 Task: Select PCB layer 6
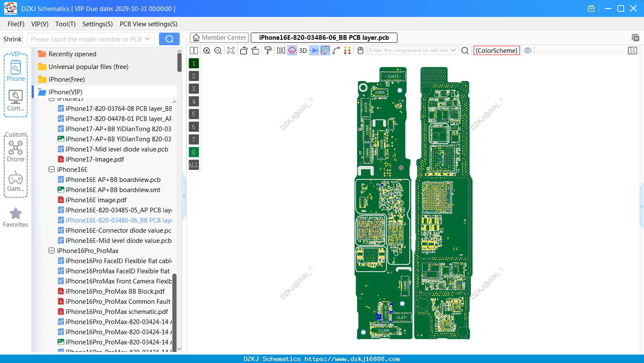[194, 126]
